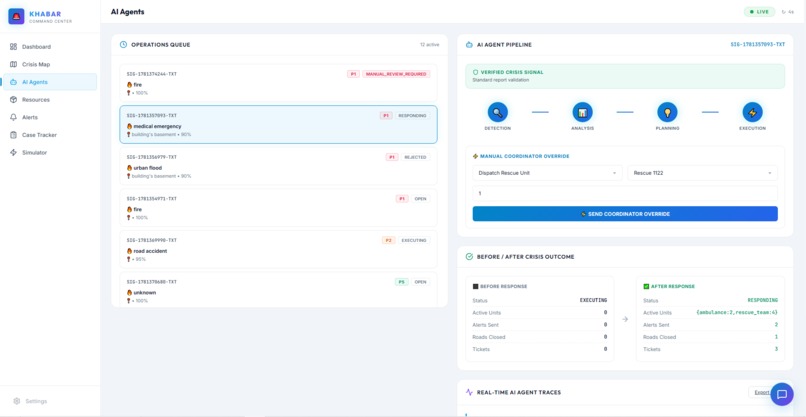Select signal SIG-1781354971-TXT fire card
This screenshot has width=806, height=417.
[278, 208]
